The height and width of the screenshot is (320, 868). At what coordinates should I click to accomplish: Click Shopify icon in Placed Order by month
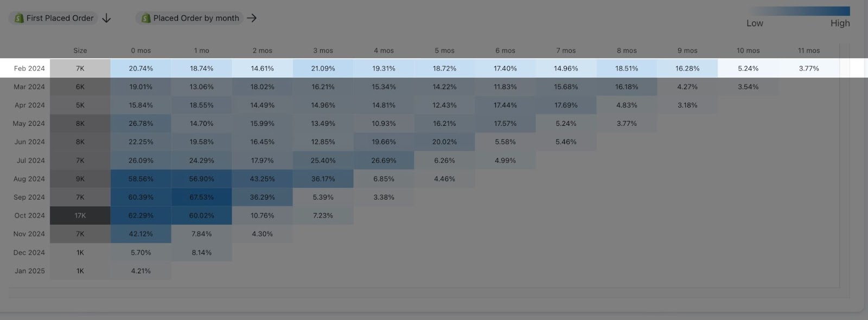(x=146, y=18)
